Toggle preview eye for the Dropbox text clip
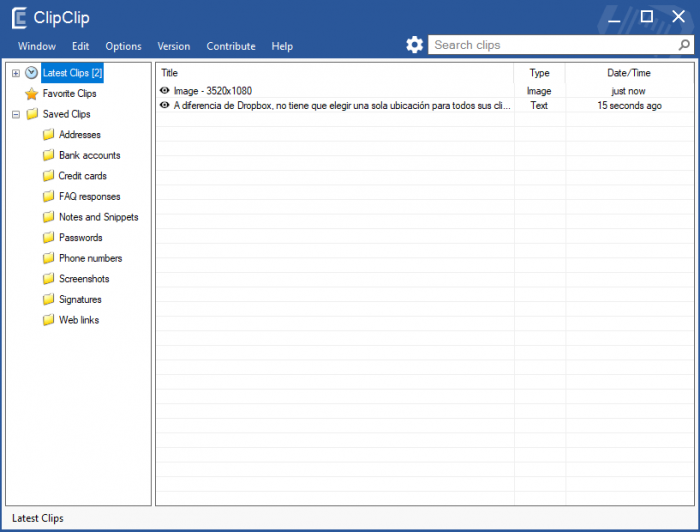This screenshot has width=700, height=532. tap(165, 105)
